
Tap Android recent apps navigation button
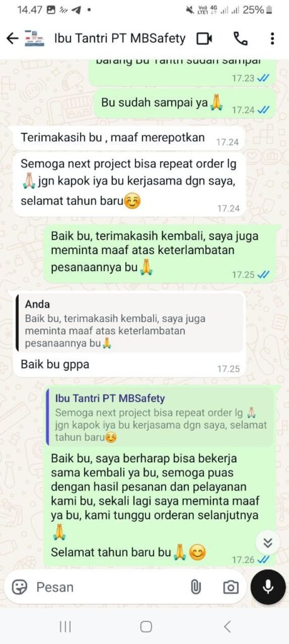[x=65, y=626]
